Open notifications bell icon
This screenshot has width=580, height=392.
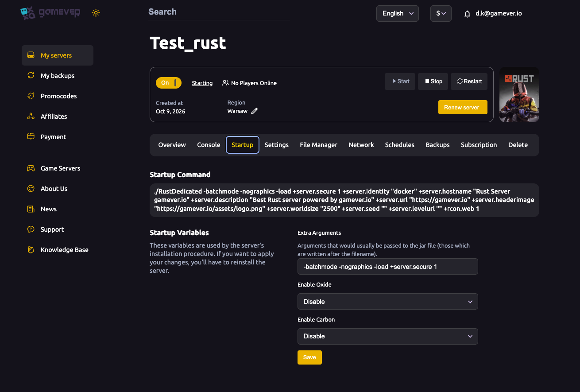click(x=467, y=14)
